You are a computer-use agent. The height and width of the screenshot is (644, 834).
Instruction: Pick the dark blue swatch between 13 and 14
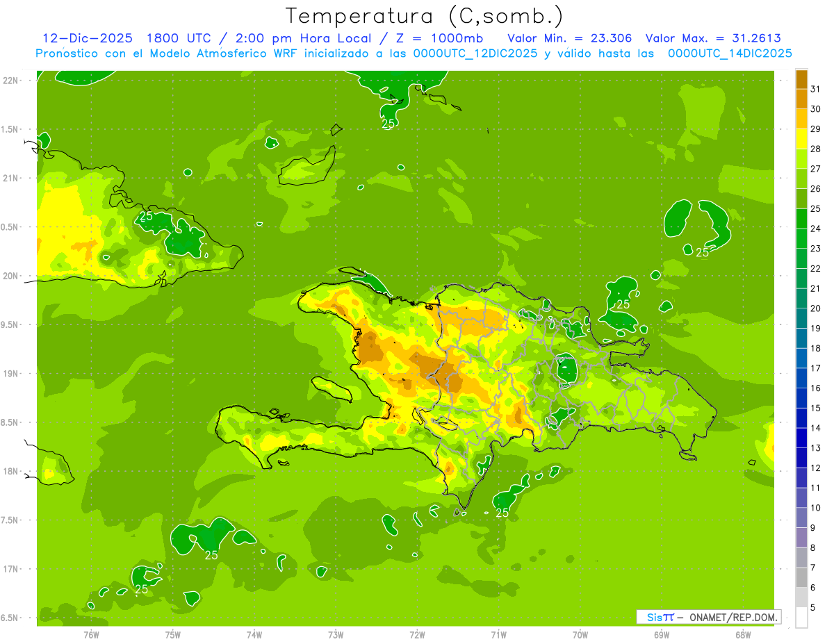(x=801, y=438)
